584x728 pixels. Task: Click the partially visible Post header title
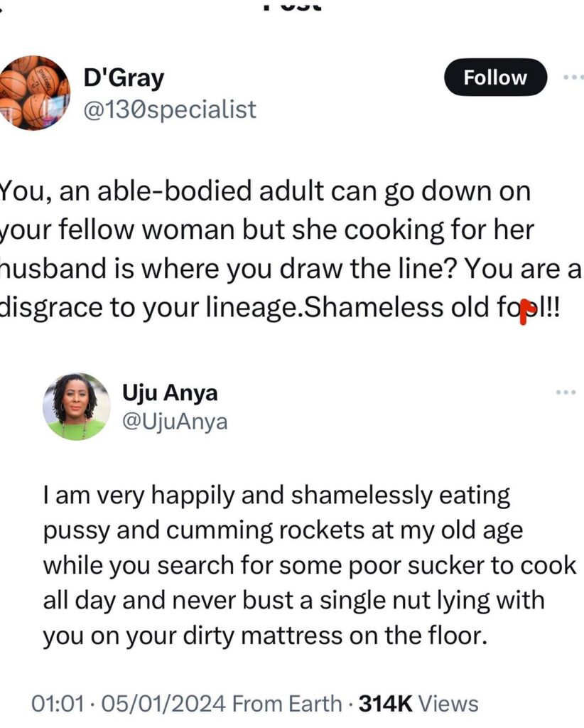pyautogui.click(x=291, y=6)
